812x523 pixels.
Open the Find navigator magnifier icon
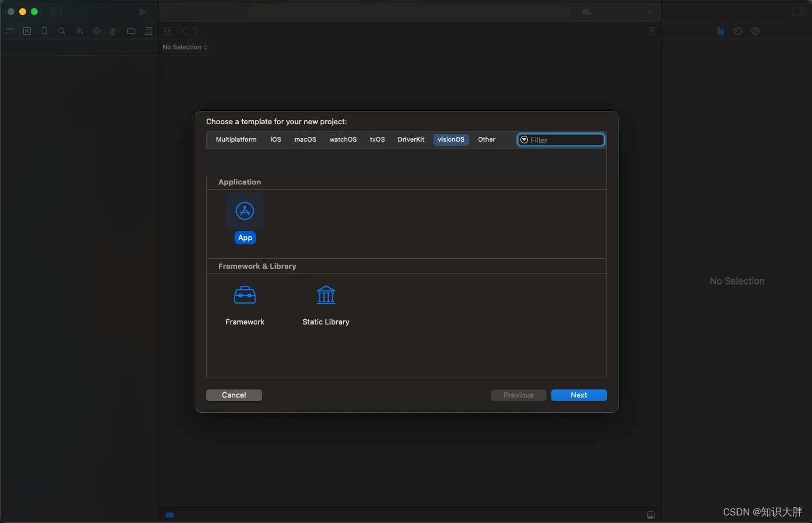point(62,31)
